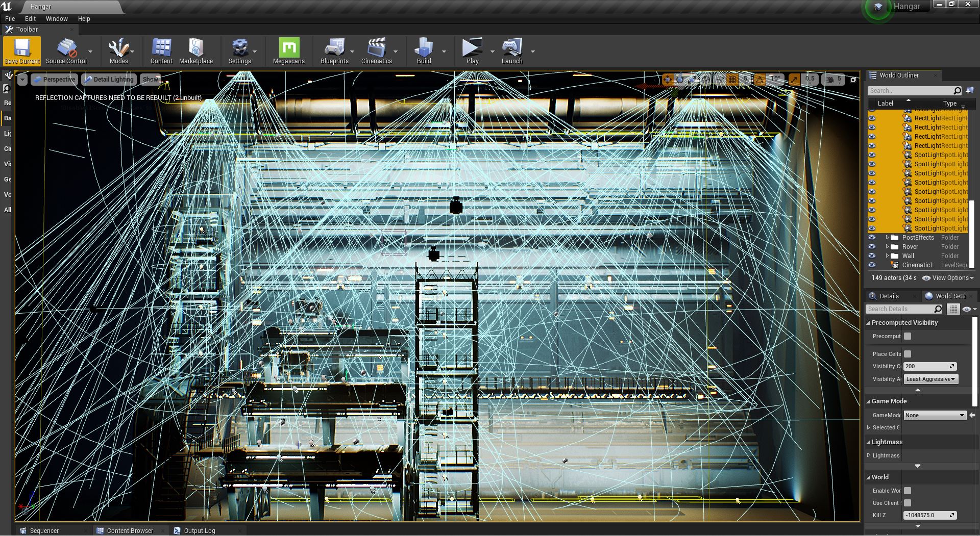
Task: Toggle surface snapping in the viewport
Action: (x=720, y=79)
